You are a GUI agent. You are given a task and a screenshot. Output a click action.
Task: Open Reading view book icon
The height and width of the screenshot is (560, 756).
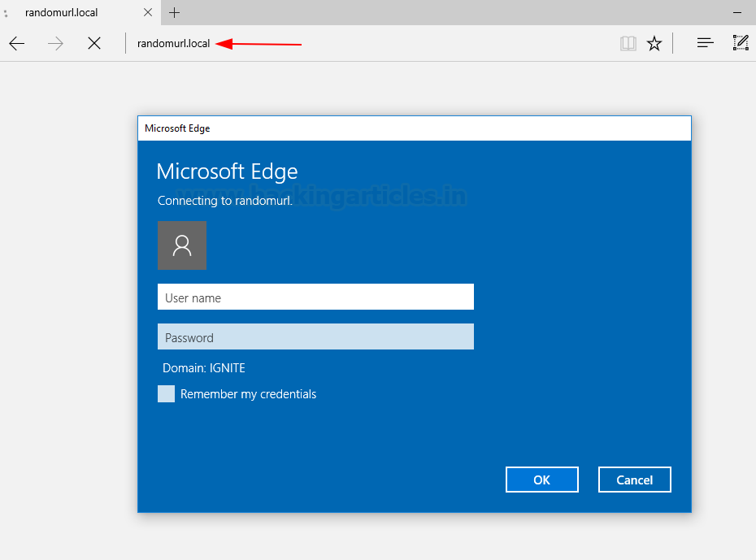click(628, 43)
